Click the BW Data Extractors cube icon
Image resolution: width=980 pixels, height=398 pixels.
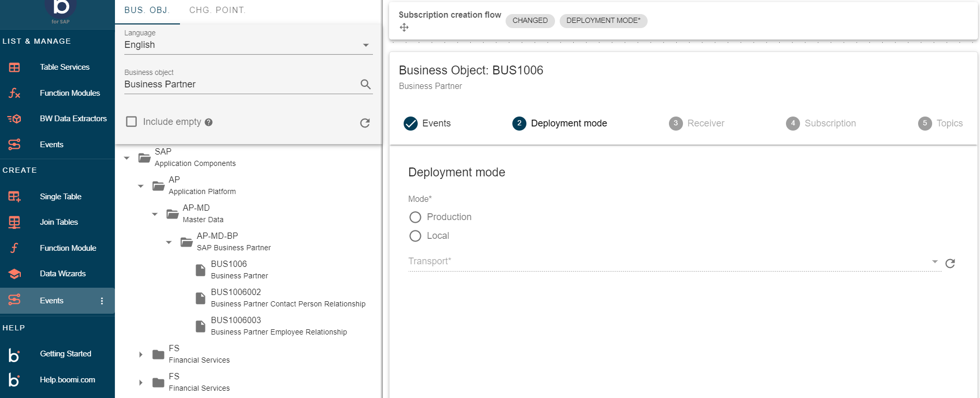[x=15, y=119]
